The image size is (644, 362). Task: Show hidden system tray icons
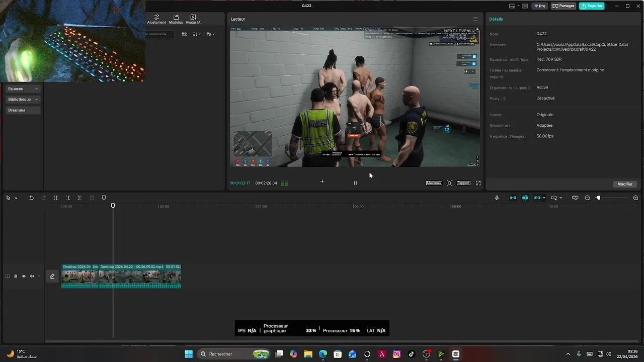(x=569, y=354)
